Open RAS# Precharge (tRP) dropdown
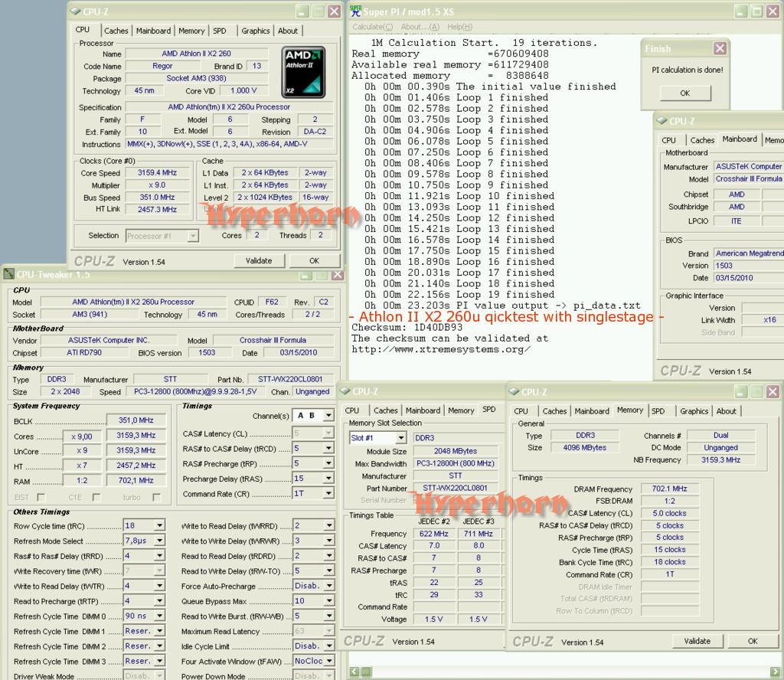 328,463
